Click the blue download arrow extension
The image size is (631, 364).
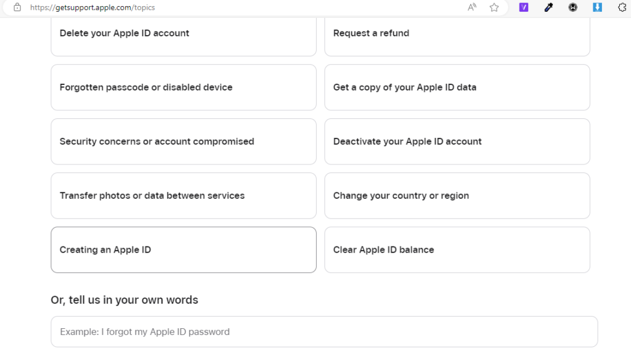pyautogui.click(x=597, y=7)
